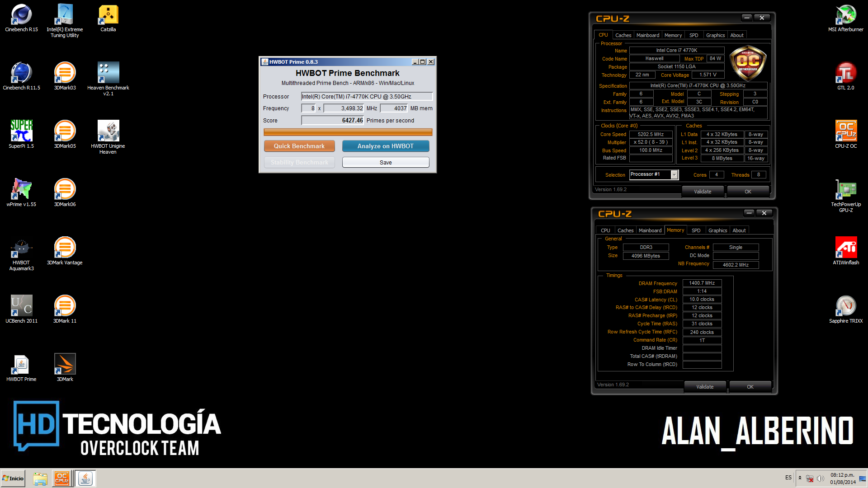
Task: Click Stability Benchmark button
Action: click(x=299, y=162)
